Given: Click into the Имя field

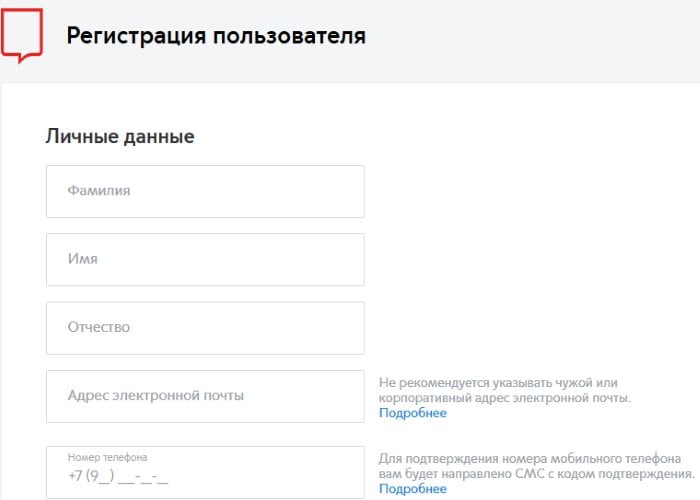Looking at the screenshot, I should [x=205, y=259].
